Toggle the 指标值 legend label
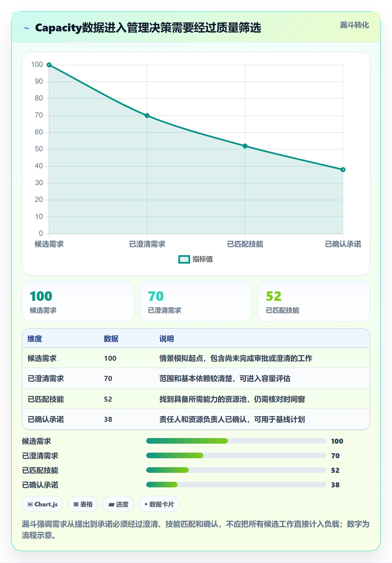Image resolution: width=392 pixels, height=563 pixels. coord(203,259)
